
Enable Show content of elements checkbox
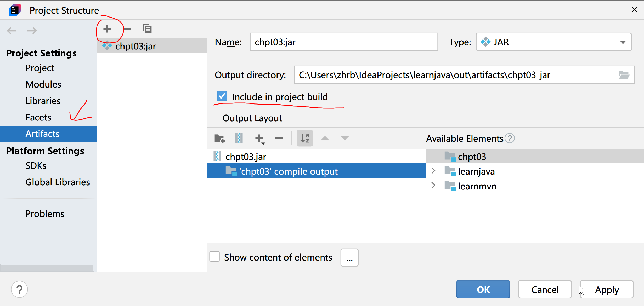214,257
